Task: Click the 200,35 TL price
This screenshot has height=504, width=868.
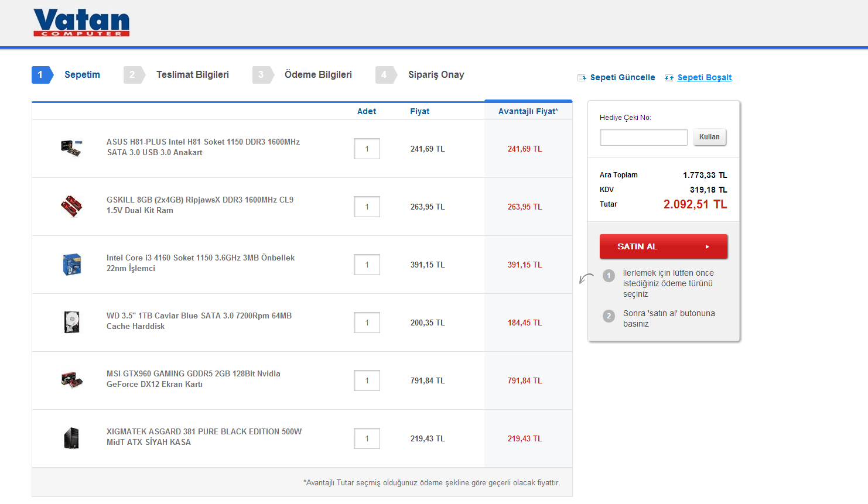Action: click(x=428, y=323)
